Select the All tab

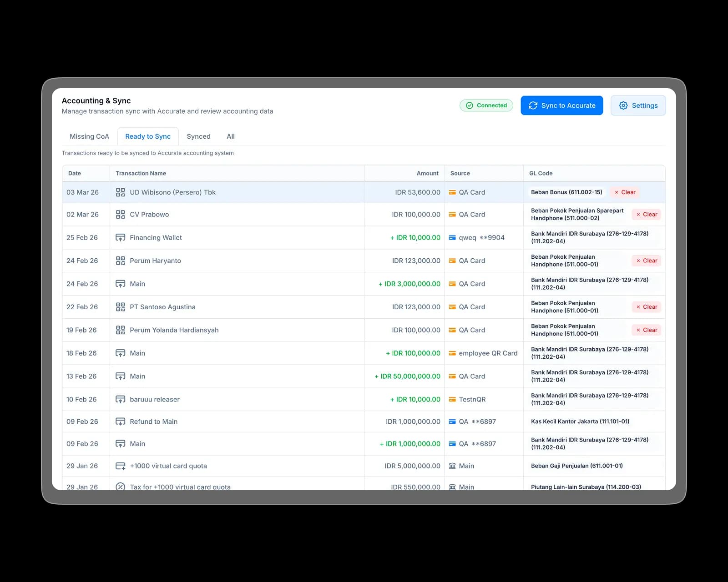click(x=230, y=136)
